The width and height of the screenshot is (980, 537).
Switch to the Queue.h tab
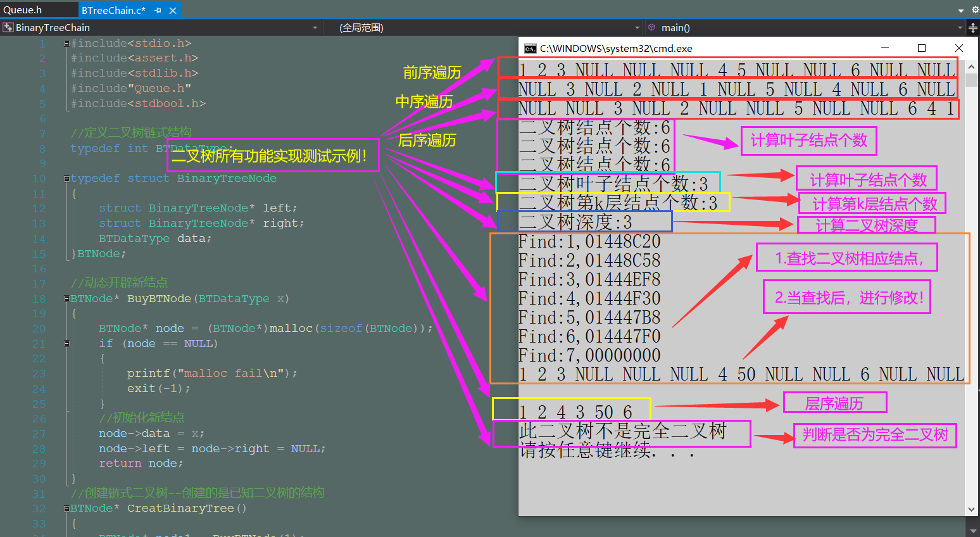pos(23,9)
